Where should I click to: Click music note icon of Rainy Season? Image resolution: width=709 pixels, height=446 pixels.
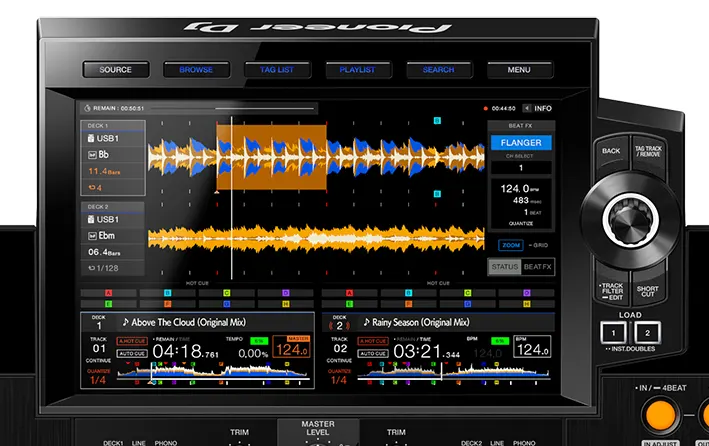click(367, 322)
